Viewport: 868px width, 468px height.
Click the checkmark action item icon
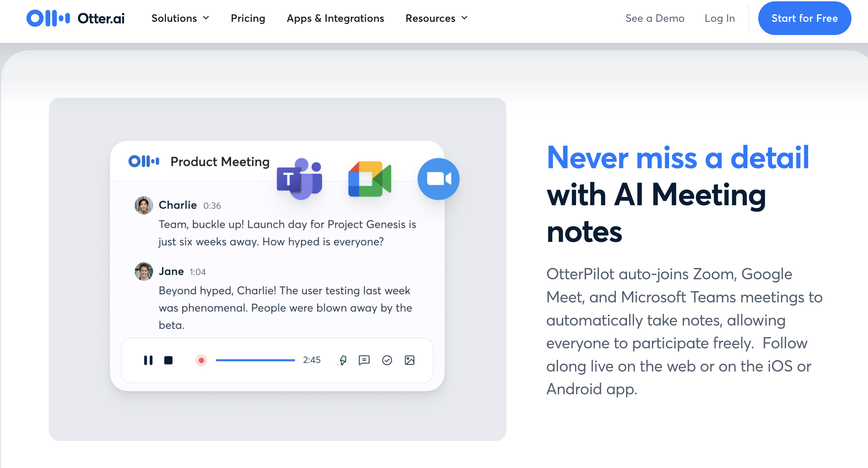coord(387,360)
